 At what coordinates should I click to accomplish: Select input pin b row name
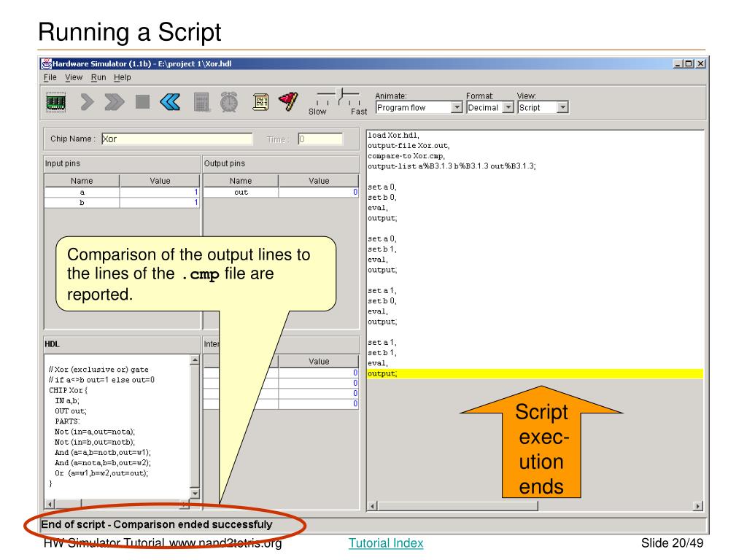(x=82, y=203)
